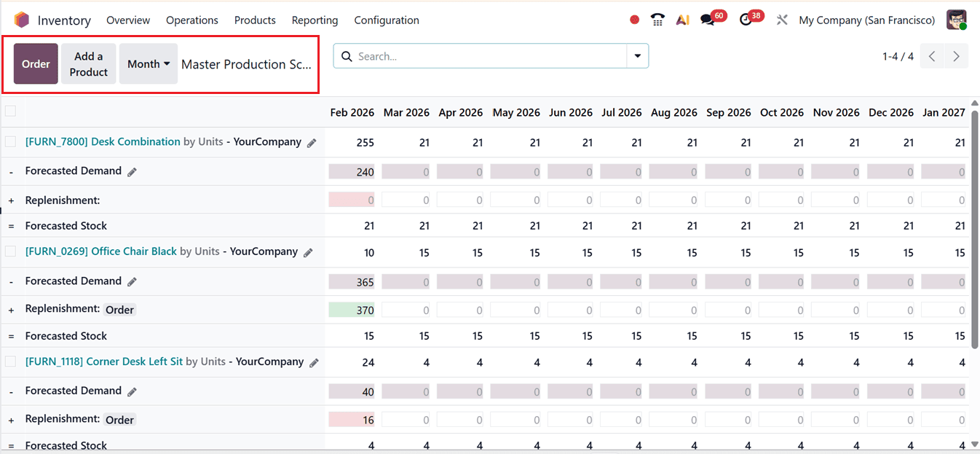This screenshot has width=980, height=454.
Task: Toggle the select-all checkbox in the header
Action: [x=11, y=109]
